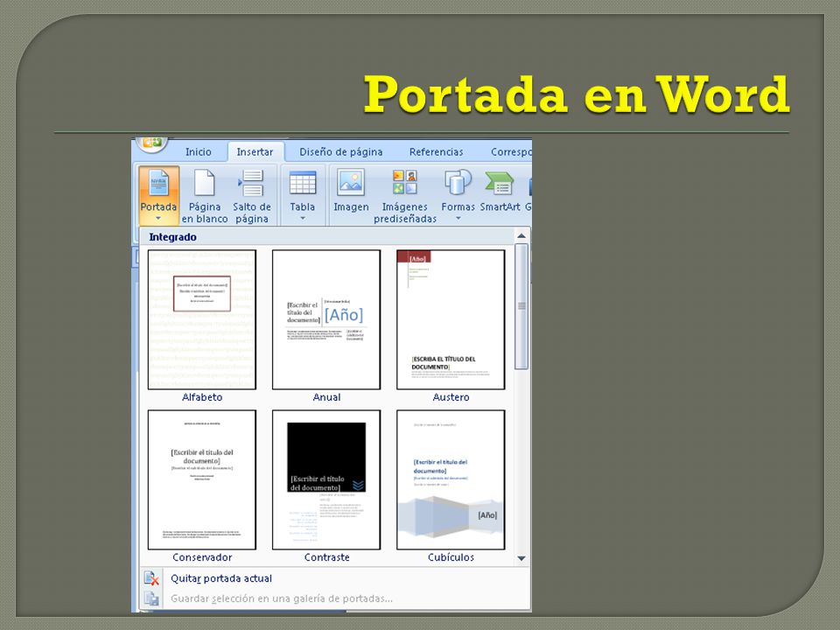840x630 pixels.
Task: Click the Office round button
Action: tap(152, 143)
